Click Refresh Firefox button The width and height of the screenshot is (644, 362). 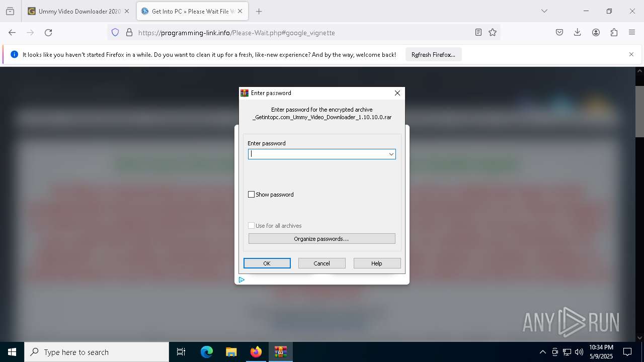[x=433, y=55]
